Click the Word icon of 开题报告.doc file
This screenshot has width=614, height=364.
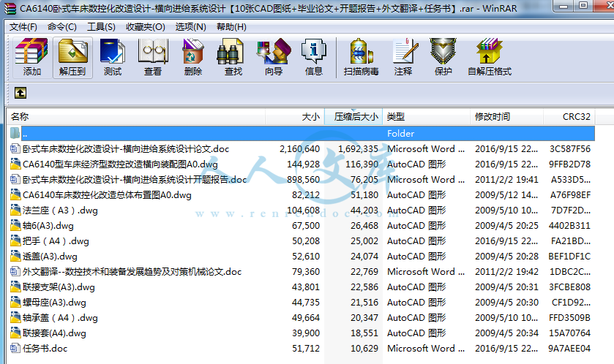click(x=15, y=179)
